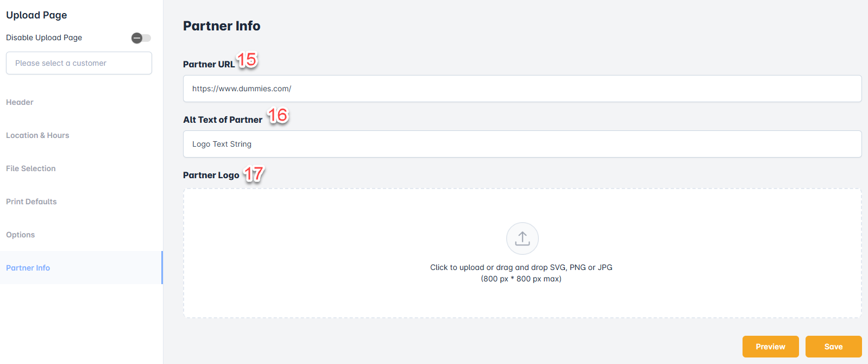Switch to the Options section
This screenshot has width=868, height=364.
(x=21, y=235)
